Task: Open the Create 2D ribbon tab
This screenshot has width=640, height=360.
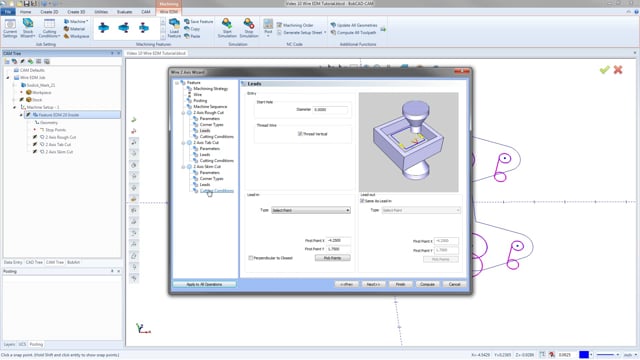Action: [x=49, y=12]
